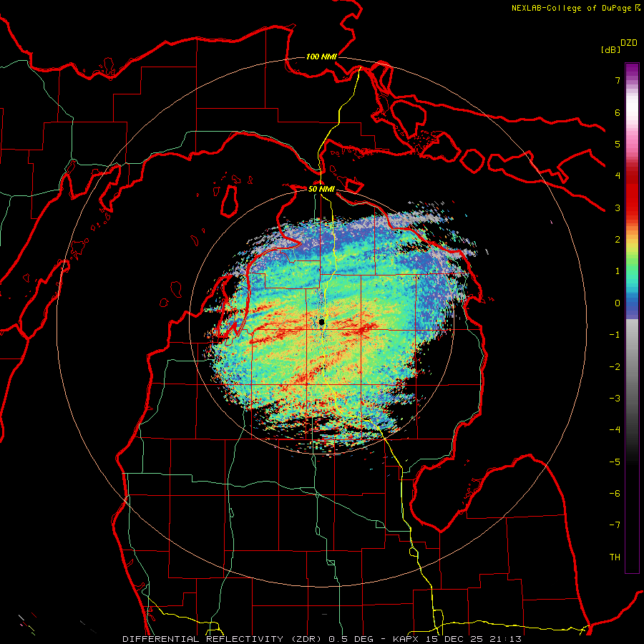Click the 100 NMI range ring label
The width and height of the screenshot is (644, 644).
[321, 57]
